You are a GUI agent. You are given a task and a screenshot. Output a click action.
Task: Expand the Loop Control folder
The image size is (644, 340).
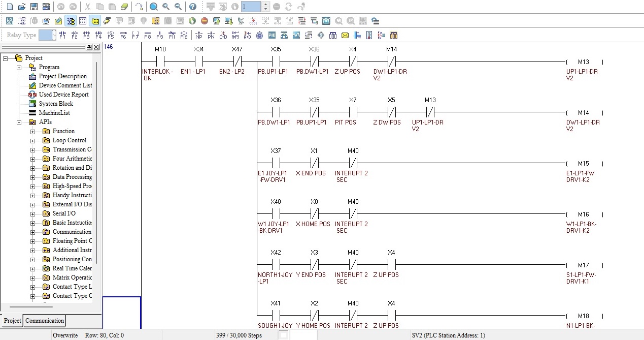[x=33, y=140]
